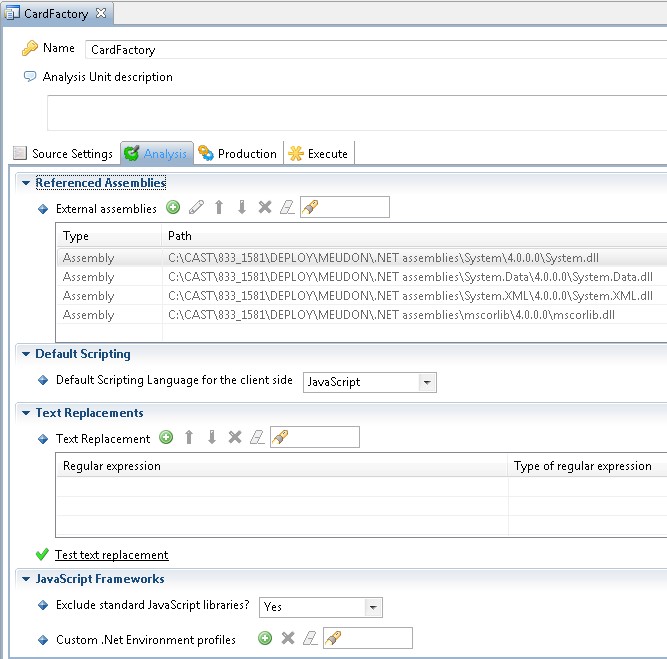Remove the Custom .Net Environment profile
Image resolution: width=667 pixels, height=659 pixels.
click(288, 639)
